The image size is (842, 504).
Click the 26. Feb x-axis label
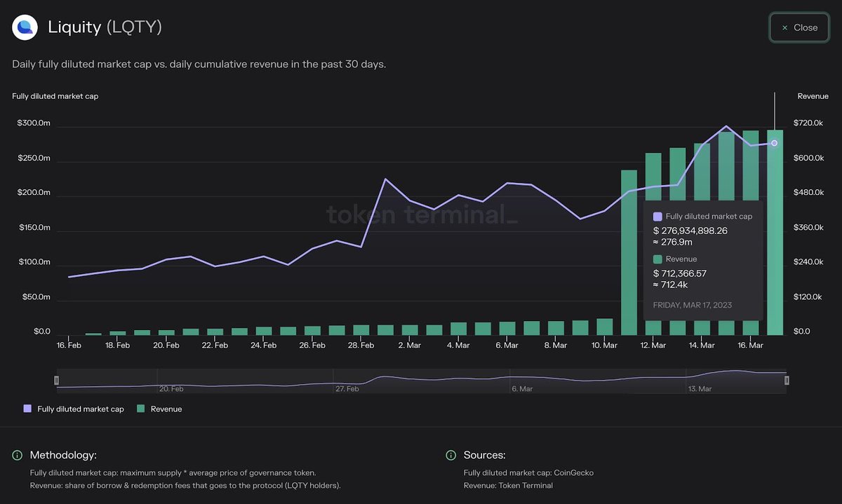[312, 346]
